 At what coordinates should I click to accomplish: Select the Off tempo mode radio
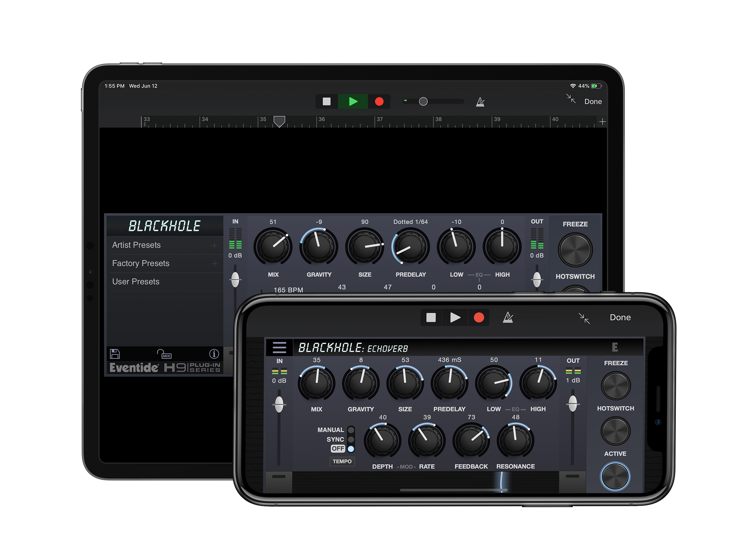click(x=351, y=449)
